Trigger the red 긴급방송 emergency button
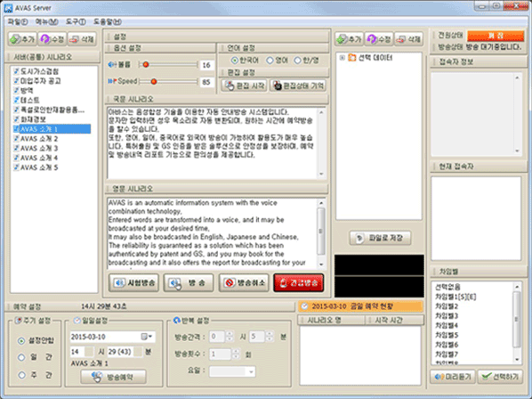This screenshot has width=532, height=399. tap(299, 282)
